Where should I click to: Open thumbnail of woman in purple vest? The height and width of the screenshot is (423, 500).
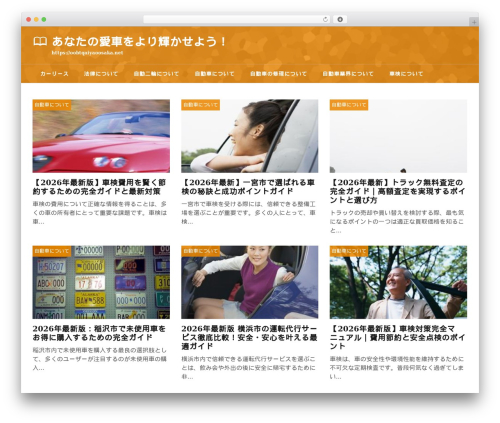click(x=250, y=282)
